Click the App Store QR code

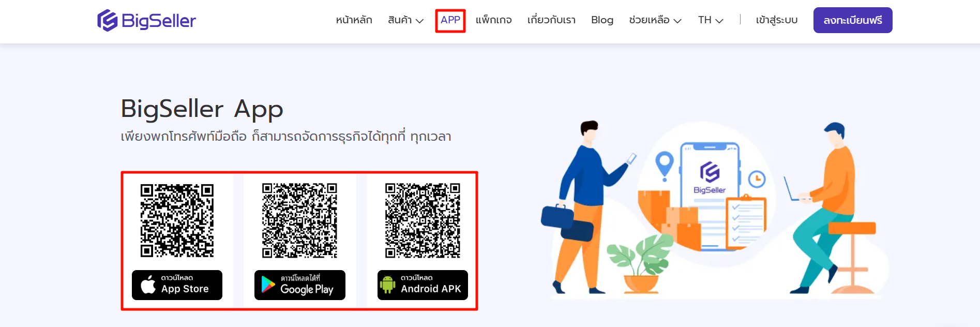pos(177,220)
